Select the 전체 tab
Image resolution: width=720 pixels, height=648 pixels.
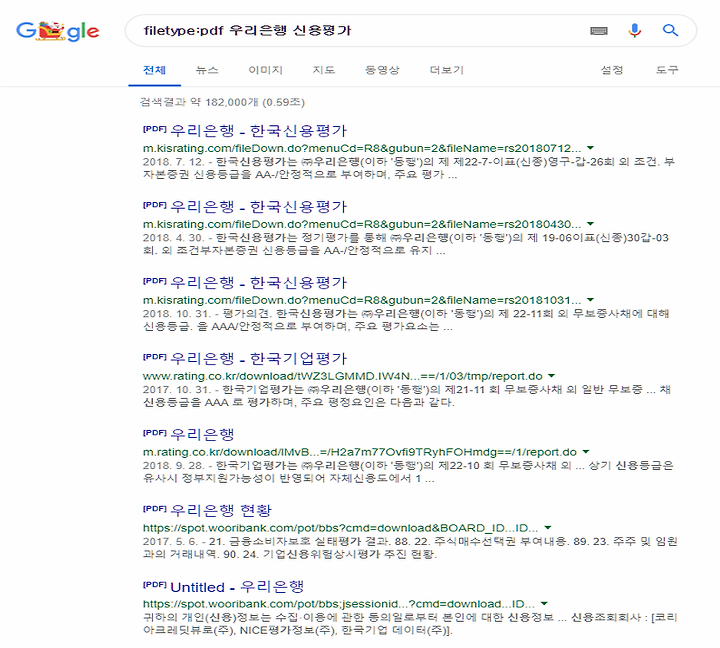click(x=154, y=70)
